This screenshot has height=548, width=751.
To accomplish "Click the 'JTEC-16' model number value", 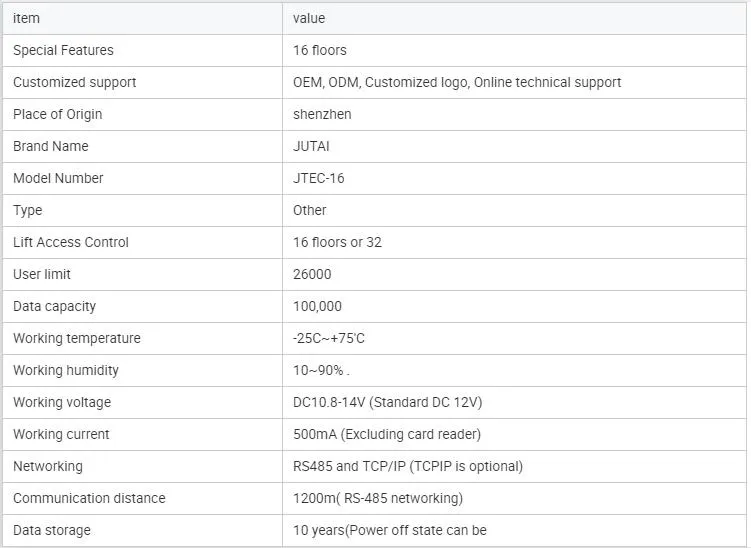I will pos(318,178).
